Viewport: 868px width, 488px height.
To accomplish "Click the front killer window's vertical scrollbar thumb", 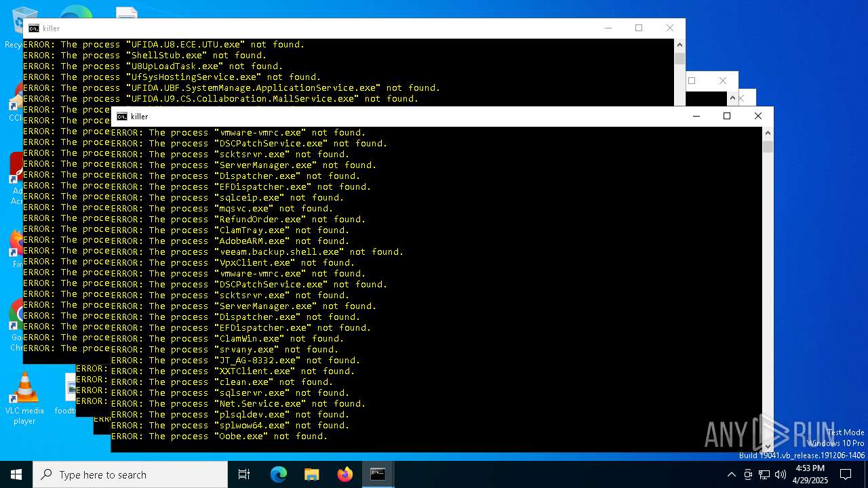I will [x=768, y=146].
